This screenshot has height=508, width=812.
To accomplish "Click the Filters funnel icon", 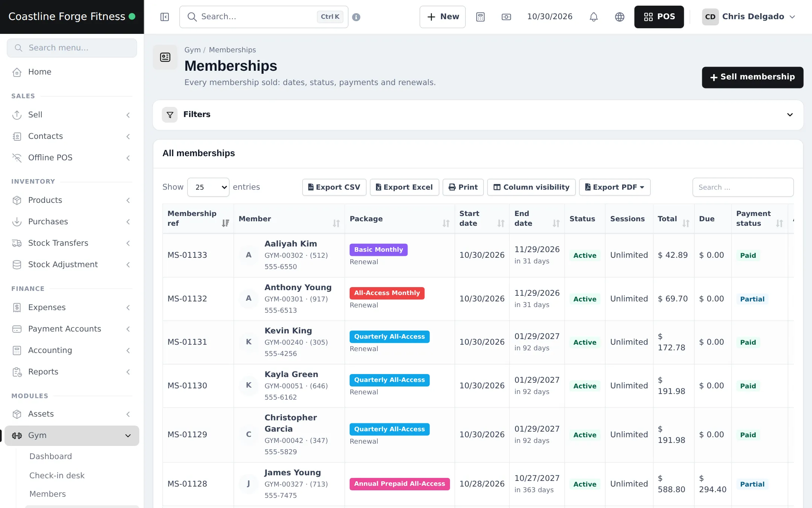I will 170,115.
